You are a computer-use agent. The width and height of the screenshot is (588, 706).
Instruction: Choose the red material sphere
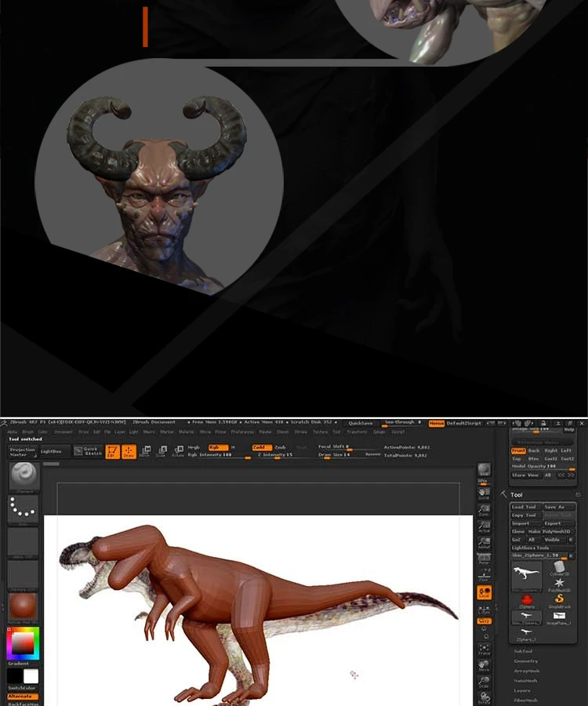(x=23, y=606)
